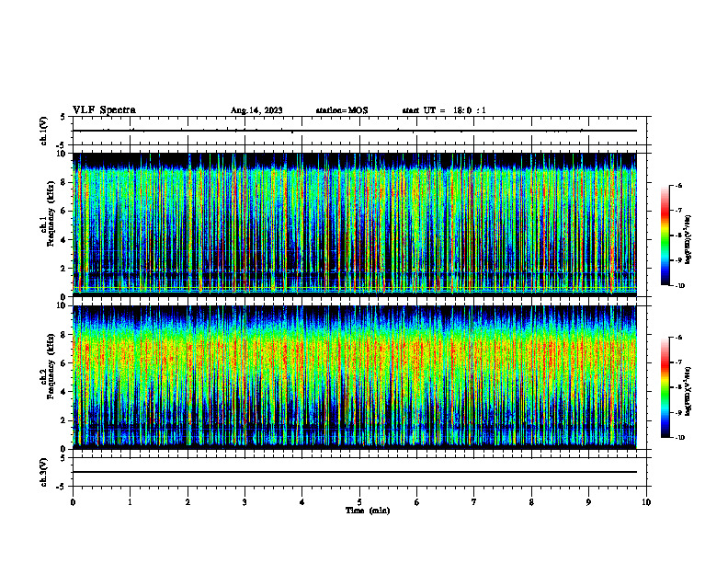Click the "10" label ending the time axis
Screen dimensions: 728x563
[x=646, y=502]
